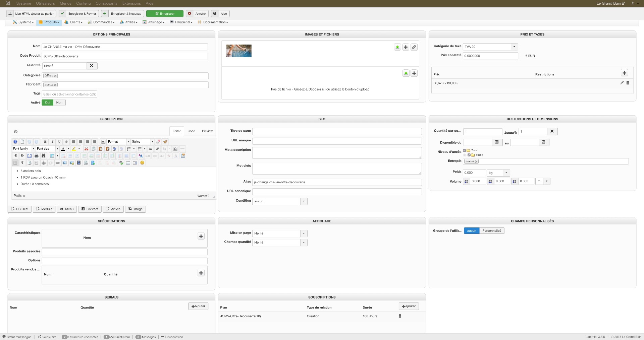Image resolution: width=644 pixels, height=340 pixels.
Task: Delete the JCMV-Offre-Decouverte subscription plan
Action: point(400,316)
